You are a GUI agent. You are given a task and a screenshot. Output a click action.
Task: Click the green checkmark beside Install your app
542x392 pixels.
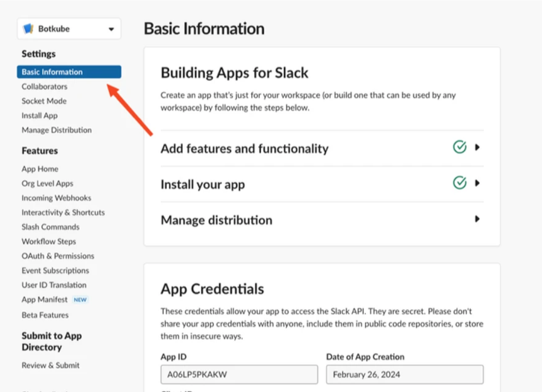459,183
